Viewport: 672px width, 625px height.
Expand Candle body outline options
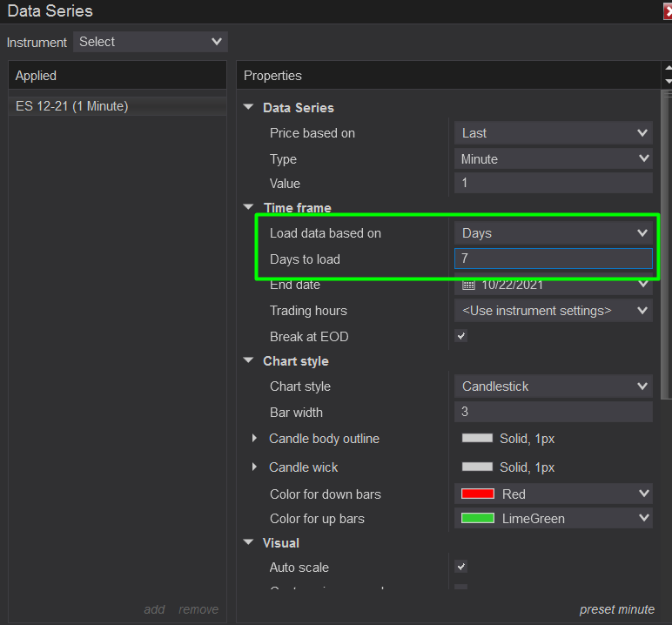click(x=255, y=439)
